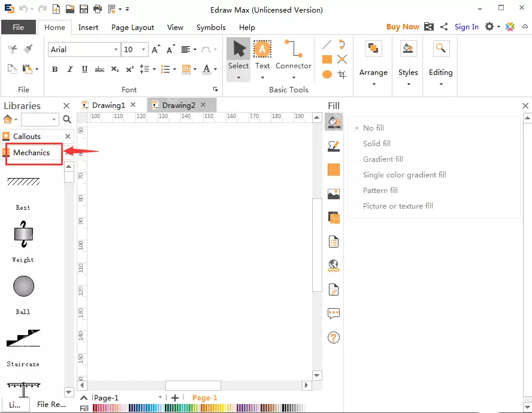Select the Text tool in ribbon
This screenshot has width=532, height=413.
262,55
